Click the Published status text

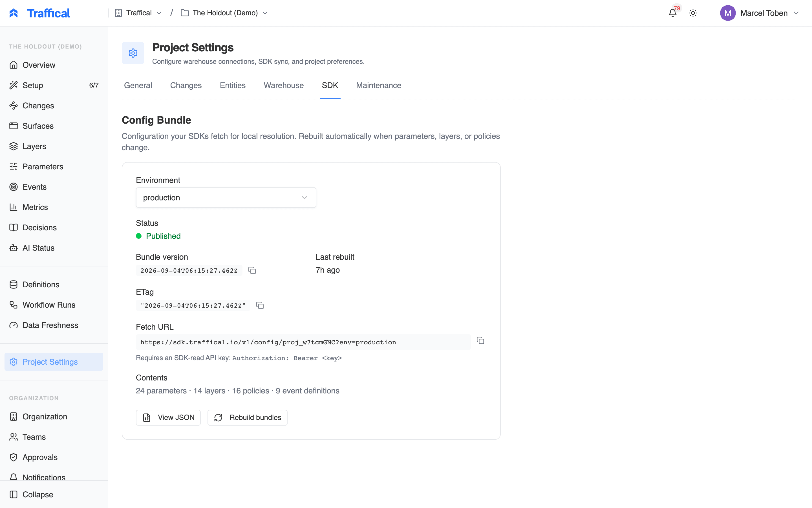(163, 236)
